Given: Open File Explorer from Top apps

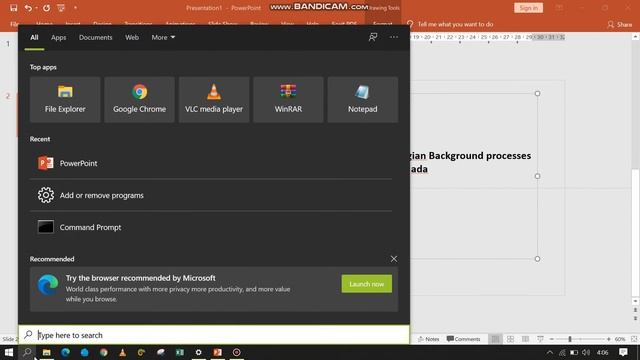Looking at the screenshot, I should click(x=65, y=99).
